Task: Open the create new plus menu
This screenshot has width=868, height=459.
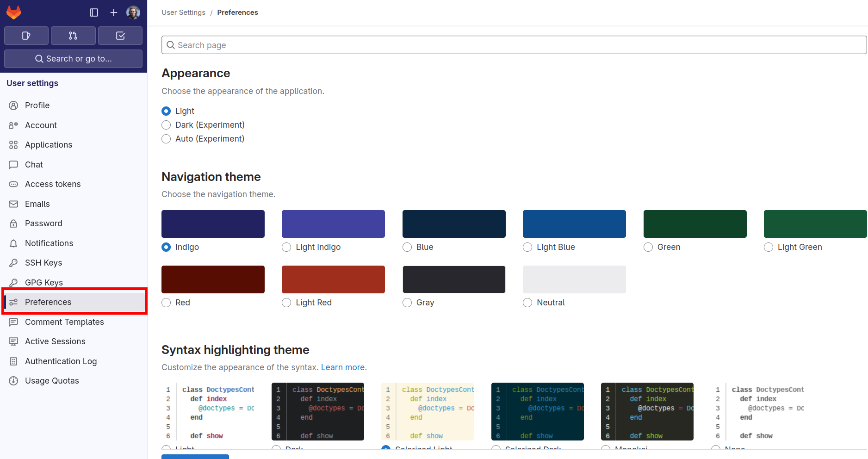Action: tap(114, 12)
